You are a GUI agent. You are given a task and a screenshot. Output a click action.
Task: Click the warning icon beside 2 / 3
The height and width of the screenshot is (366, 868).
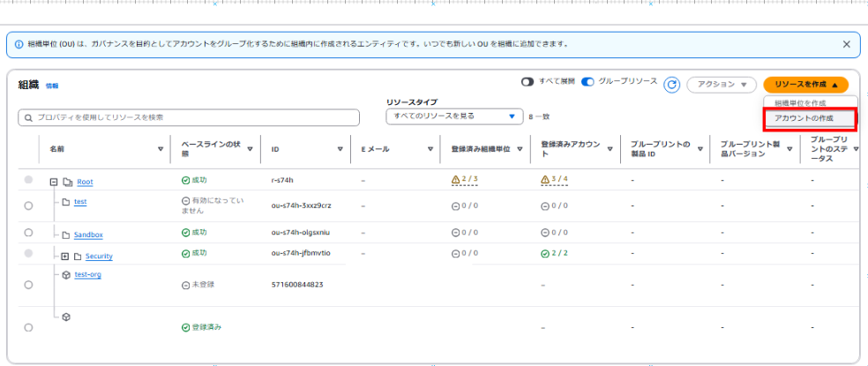pyautogui.click(x=455, y=179)
